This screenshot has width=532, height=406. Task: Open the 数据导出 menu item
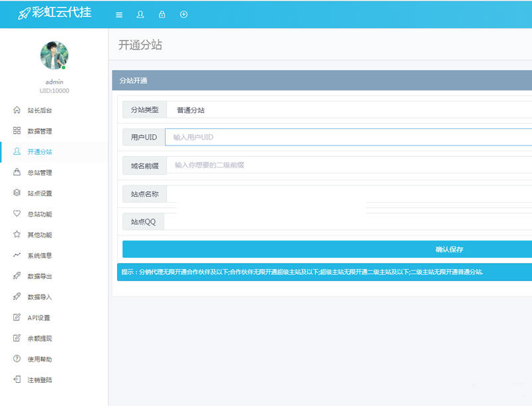click(55, 276)
